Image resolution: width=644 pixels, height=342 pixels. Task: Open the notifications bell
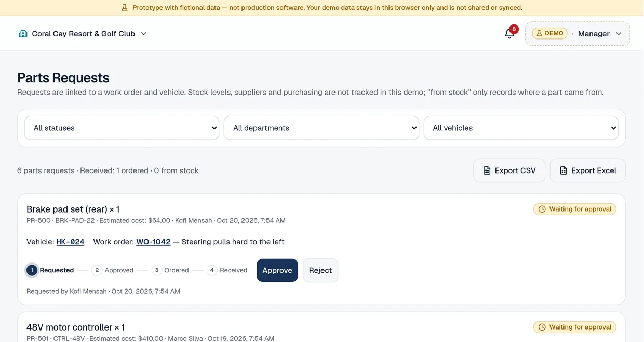tap(509, 34)
